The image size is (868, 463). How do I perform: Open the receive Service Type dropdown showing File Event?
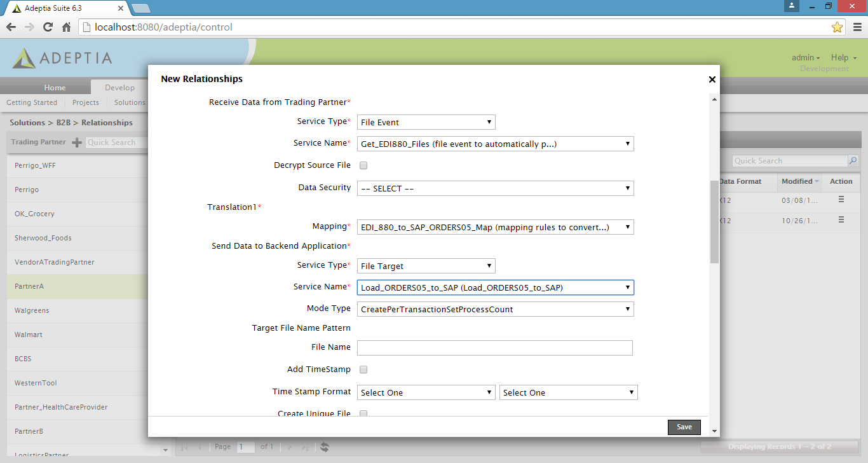[x=426, y=122]
